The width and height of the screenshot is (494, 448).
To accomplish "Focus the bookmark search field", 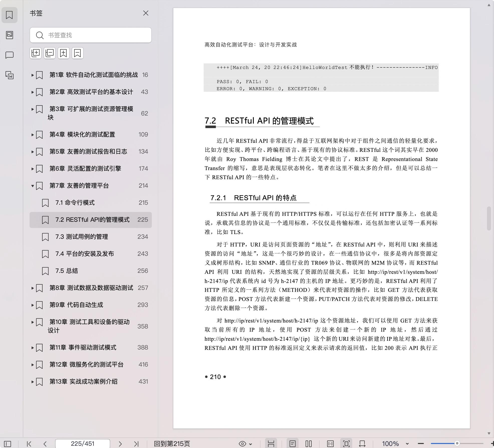I will point(91,35).
